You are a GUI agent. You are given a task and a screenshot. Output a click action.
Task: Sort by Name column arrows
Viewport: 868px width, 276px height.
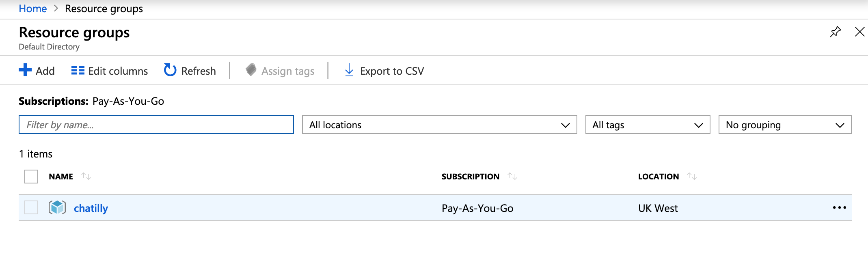coord(86,177)
